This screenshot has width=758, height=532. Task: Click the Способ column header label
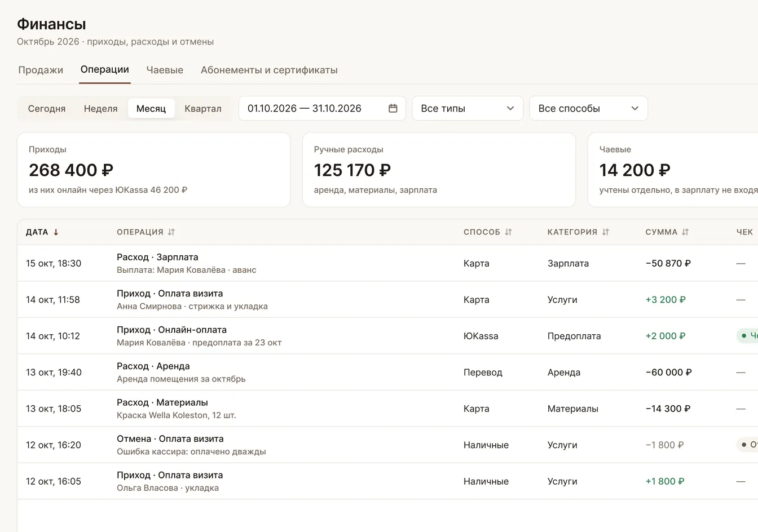click(x=482, y=232)
